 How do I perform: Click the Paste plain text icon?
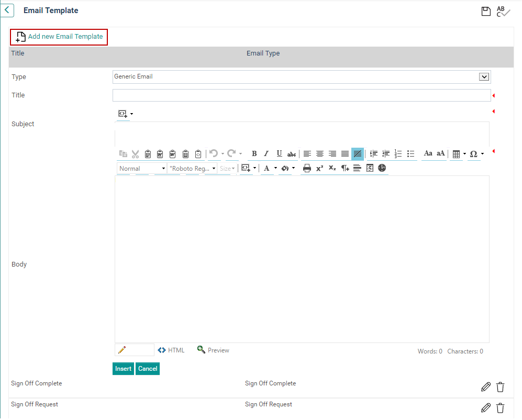185,154
